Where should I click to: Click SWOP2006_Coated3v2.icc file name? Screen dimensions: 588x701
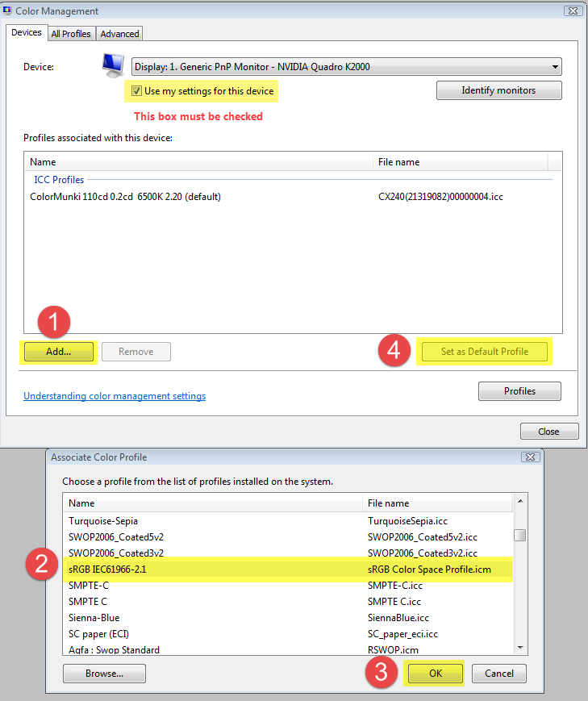pos(422,553)
